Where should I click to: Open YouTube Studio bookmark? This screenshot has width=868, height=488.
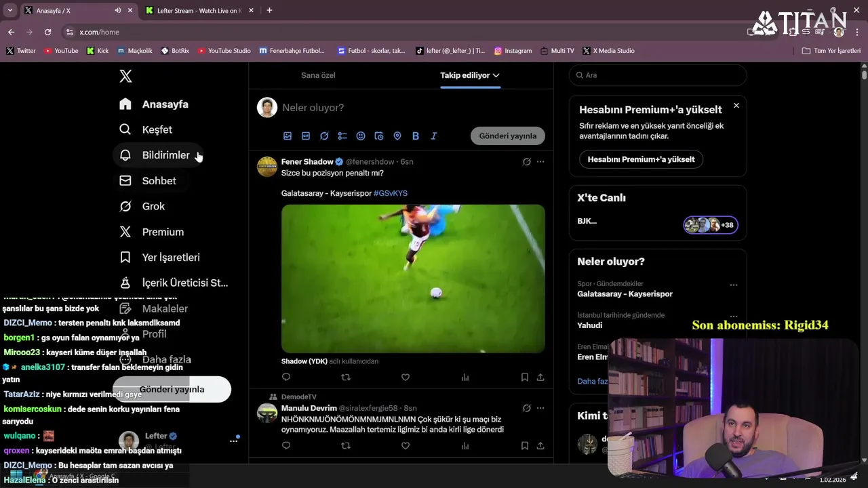[x=224, y=51]
